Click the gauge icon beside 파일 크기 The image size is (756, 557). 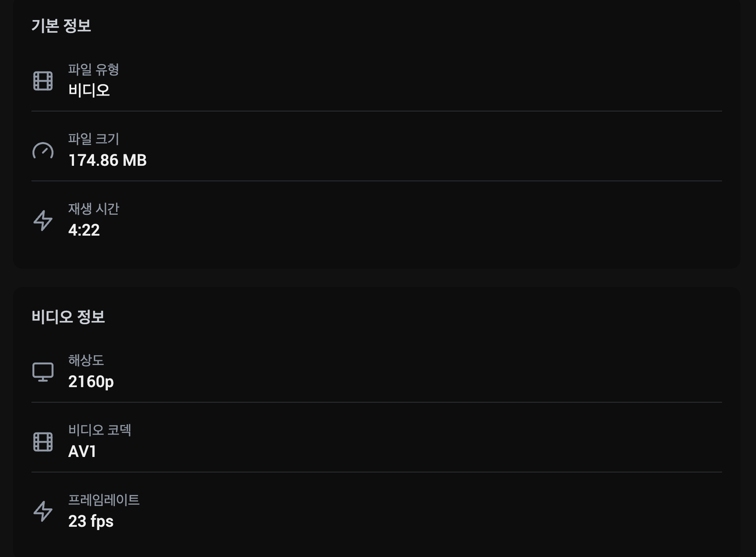[43, 151]
